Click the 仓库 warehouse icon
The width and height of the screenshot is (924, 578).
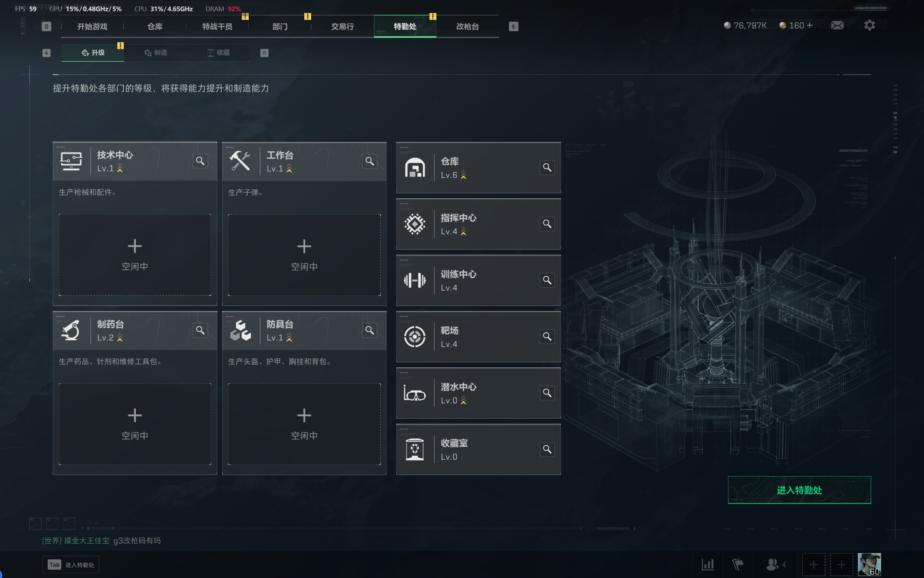pos(415,168)
